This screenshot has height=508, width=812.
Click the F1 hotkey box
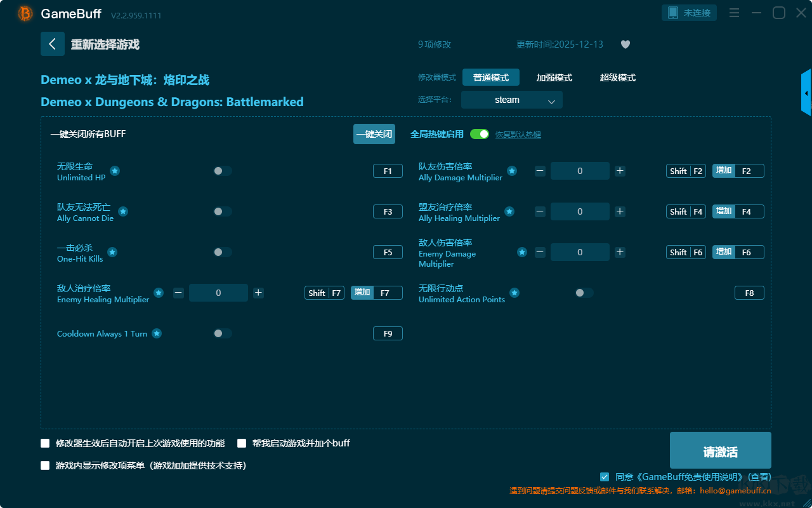(x=388, y=171)
